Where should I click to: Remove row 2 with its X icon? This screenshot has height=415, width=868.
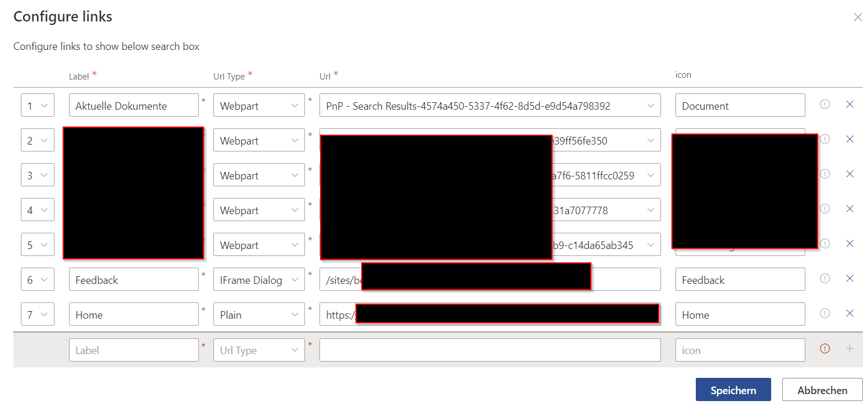(x=850, y=139)
